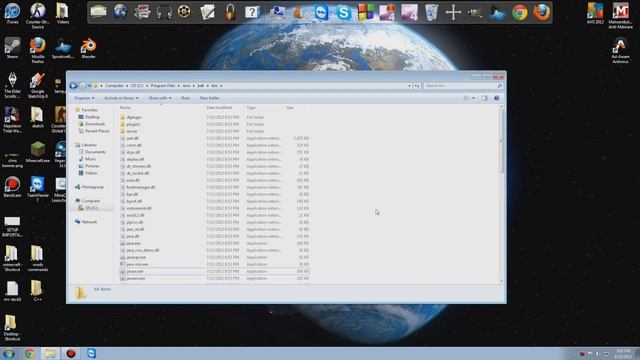
Task: Open the address bar previous locations dropdown
Action: pyautogui.click(x=409, y=86)
